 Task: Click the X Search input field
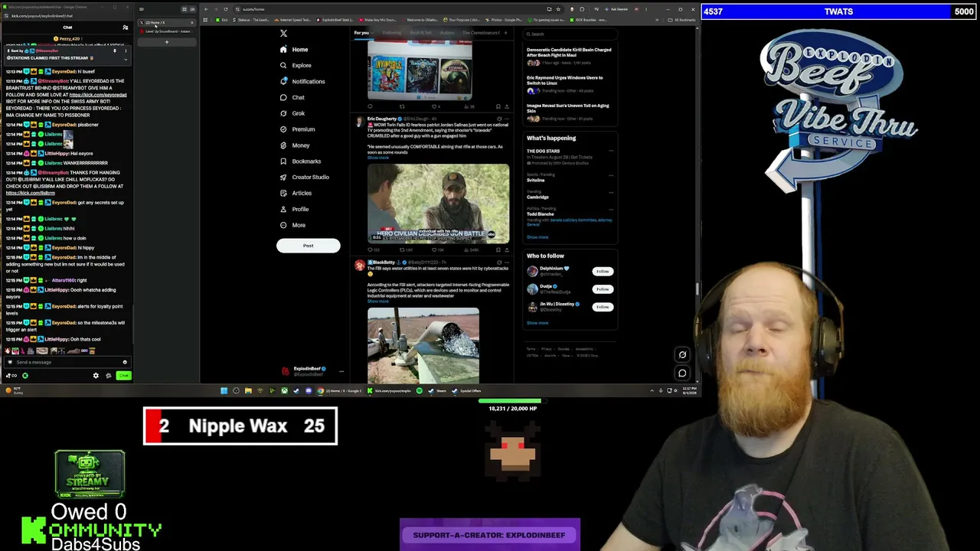(x=570, y=34)
